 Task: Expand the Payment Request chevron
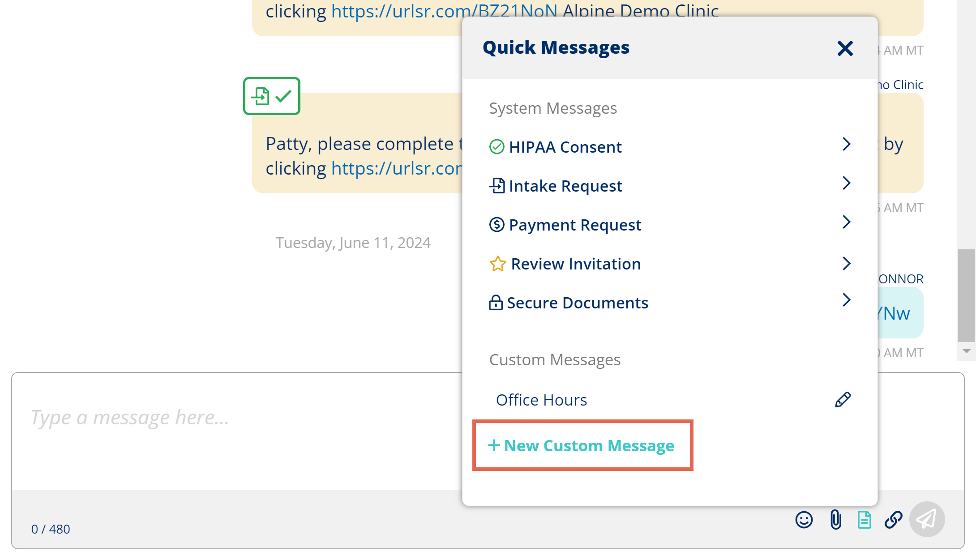[x=846, y=222]
